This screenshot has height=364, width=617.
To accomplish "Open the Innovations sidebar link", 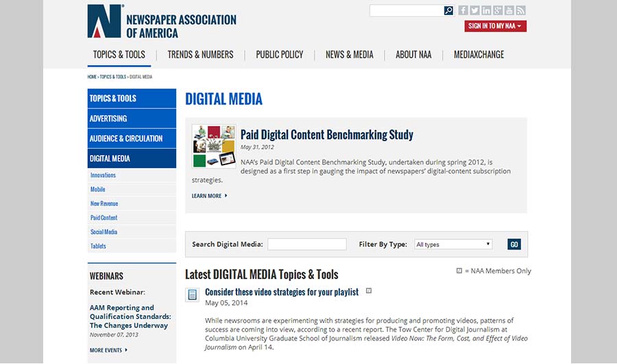I will [103, 175].
